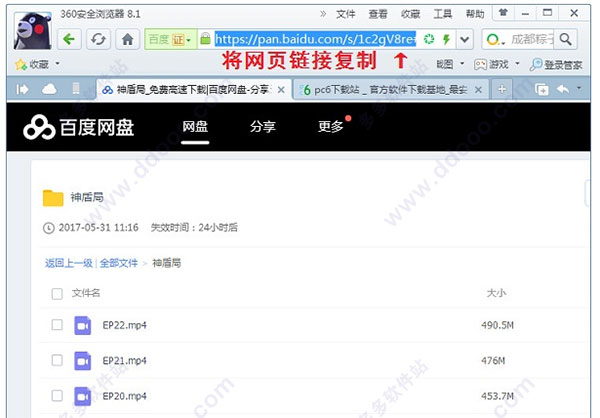Click the green lock security icon
The height and width of the screenshot is (418, 600).
tap(205, 39)
